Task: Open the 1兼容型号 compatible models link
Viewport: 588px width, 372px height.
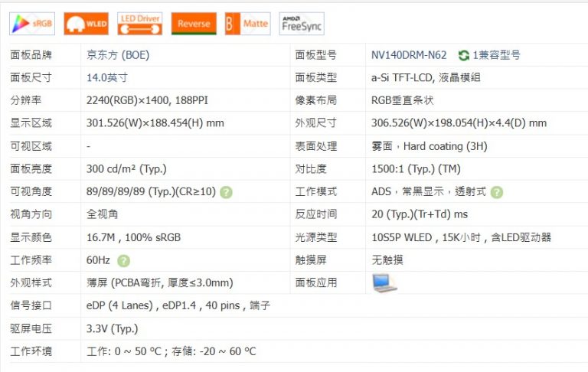Action: 496,55
